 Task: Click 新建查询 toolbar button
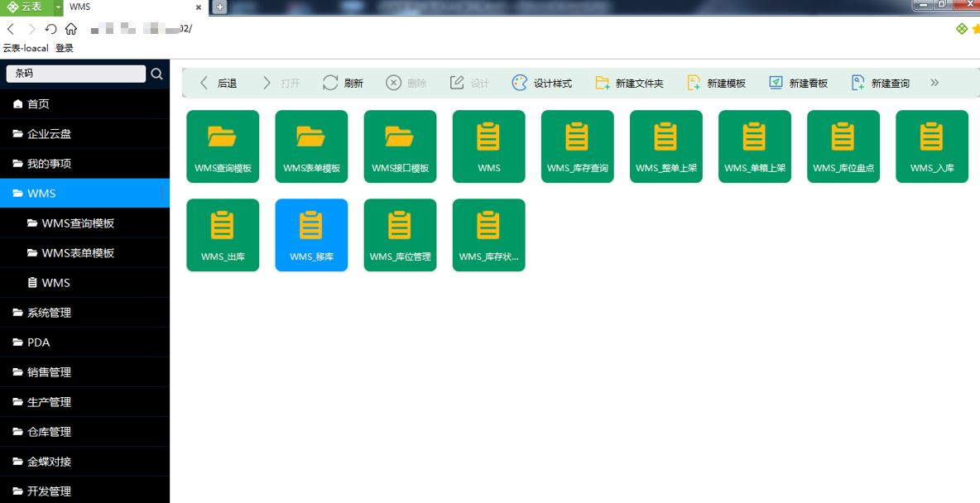(881, 83)
